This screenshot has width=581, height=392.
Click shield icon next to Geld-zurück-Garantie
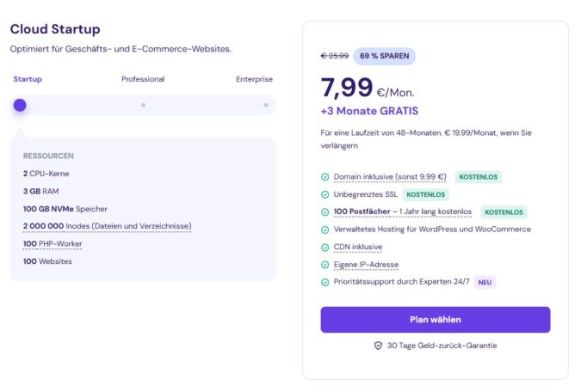click(x=377, y=346)
